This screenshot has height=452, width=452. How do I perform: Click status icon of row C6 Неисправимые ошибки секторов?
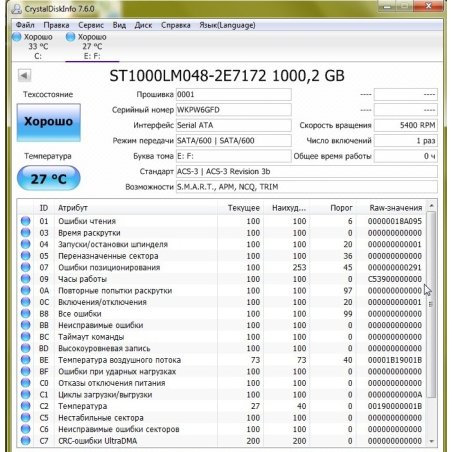(x=26, y=429)
